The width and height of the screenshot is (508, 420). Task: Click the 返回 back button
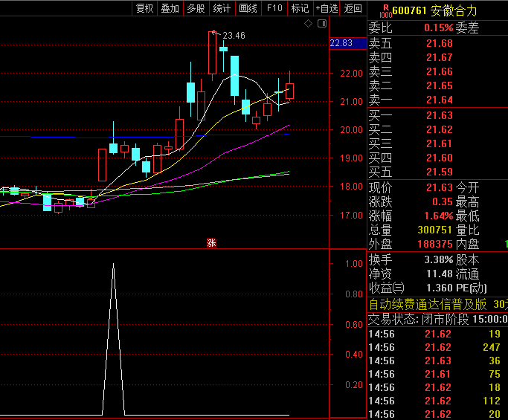[x=353, y=8]
